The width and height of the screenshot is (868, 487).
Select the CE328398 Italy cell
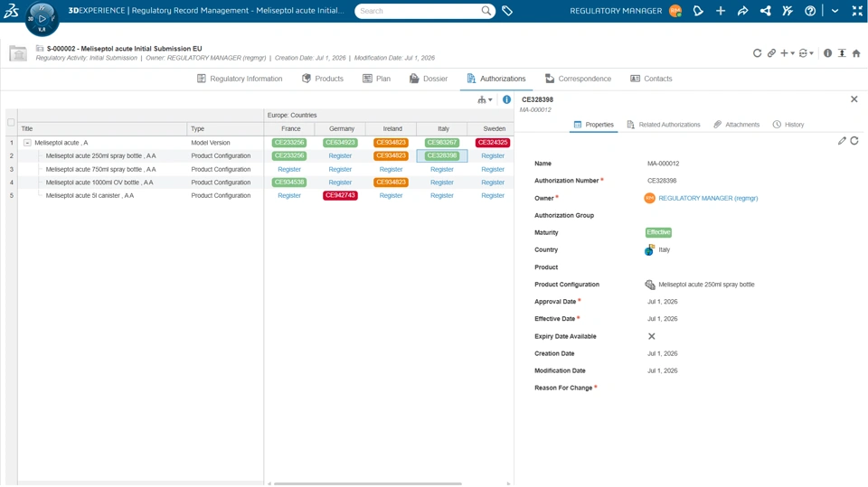click(x=442, y=156)
